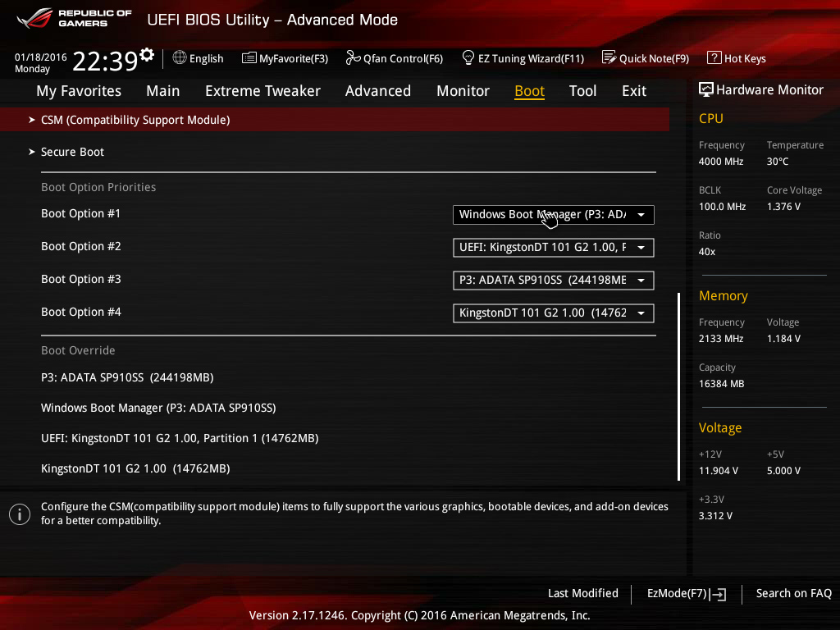Launch Qfan Control(F6)
Image resolution: width=840 pixels, height=630 pixels.
pos(395,58)
